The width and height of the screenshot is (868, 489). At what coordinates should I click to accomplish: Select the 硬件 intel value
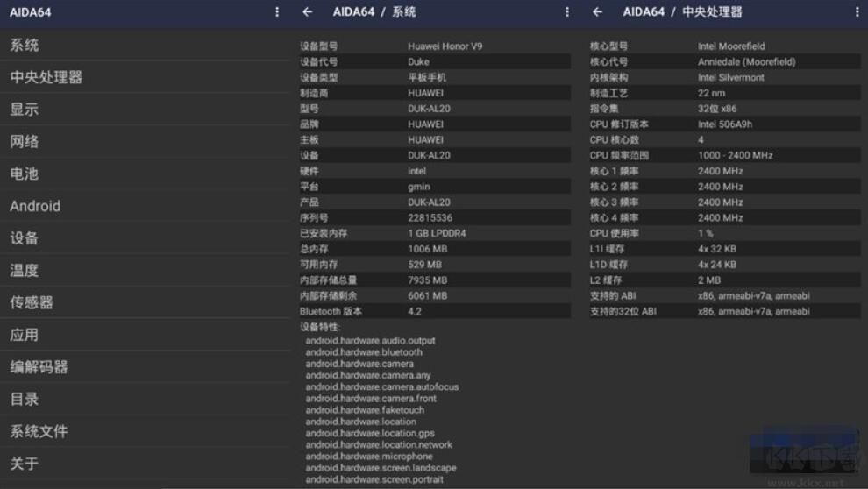416,171
